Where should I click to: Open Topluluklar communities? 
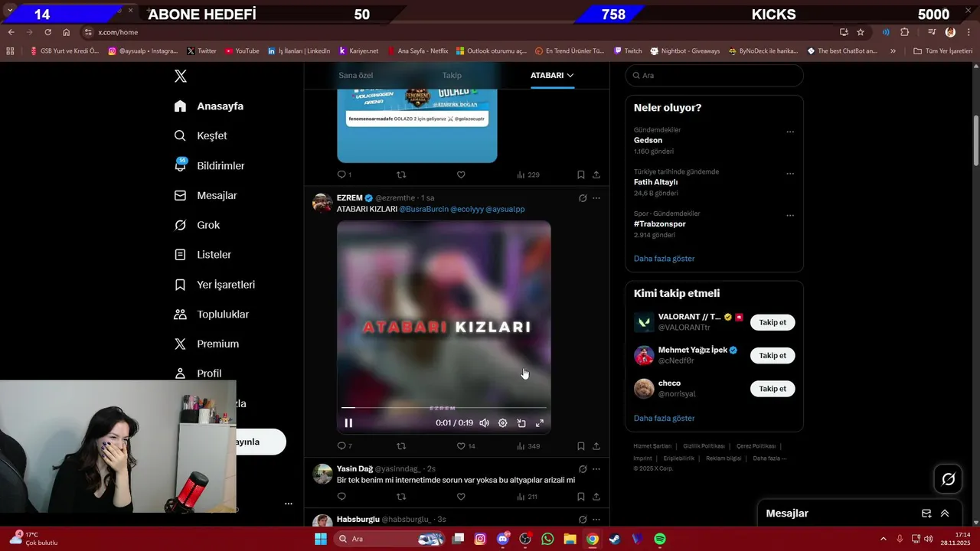tap(211, 315)
